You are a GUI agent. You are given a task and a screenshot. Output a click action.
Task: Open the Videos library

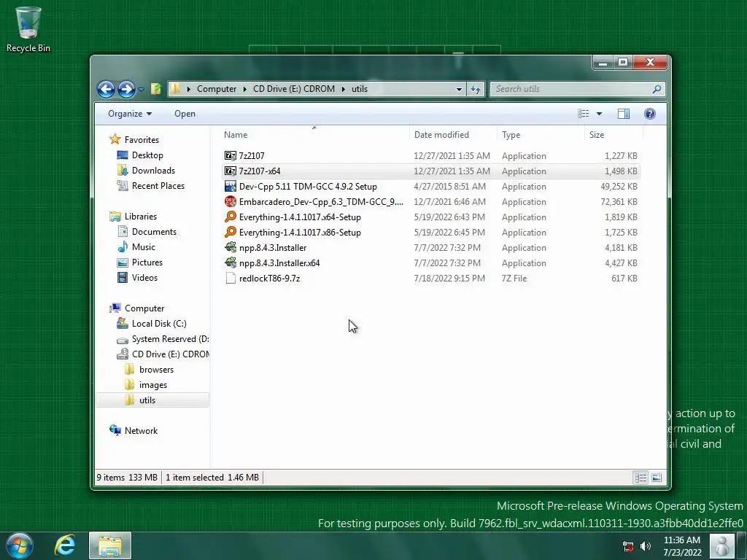point(144,278)
